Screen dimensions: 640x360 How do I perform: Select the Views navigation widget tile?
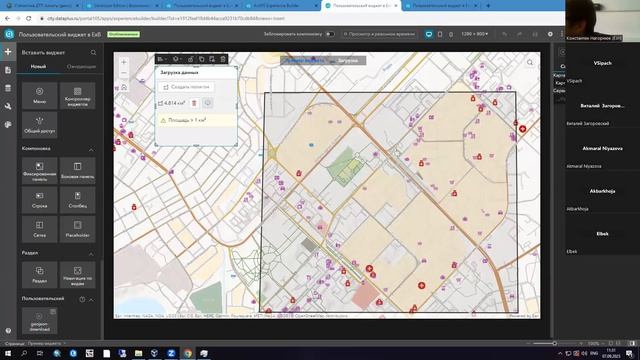click(78, 275)
